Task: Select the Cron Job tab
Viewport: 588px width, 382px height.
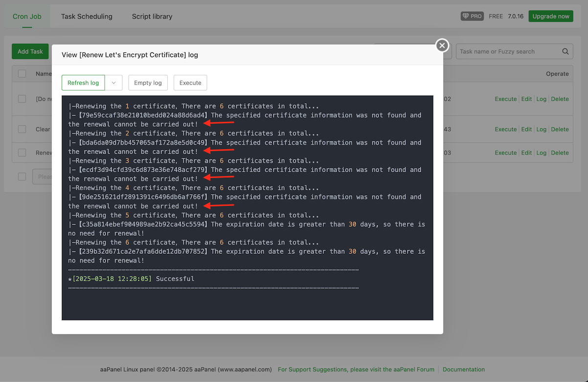Action: [x=27, y=16]
